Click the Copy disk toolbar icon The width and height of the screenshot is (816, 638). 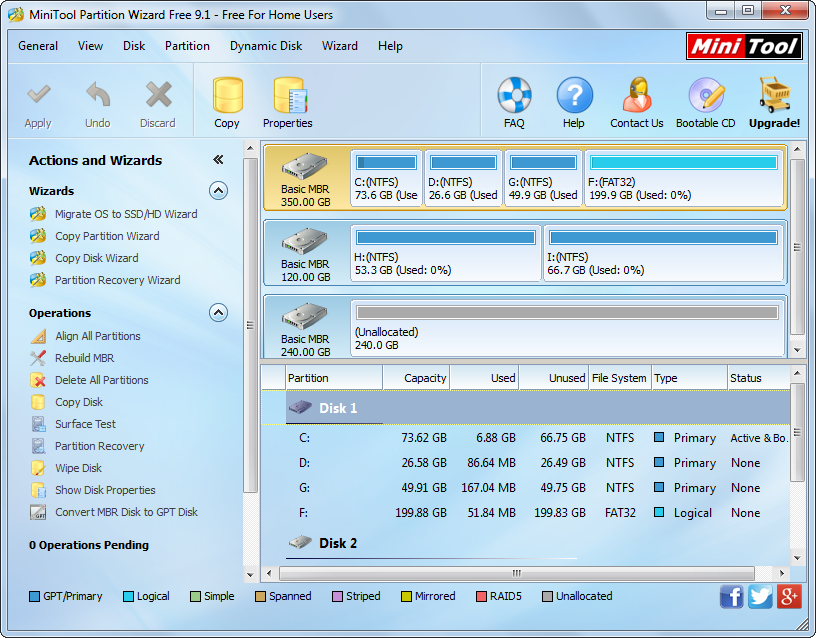click(x=227, y=95)
